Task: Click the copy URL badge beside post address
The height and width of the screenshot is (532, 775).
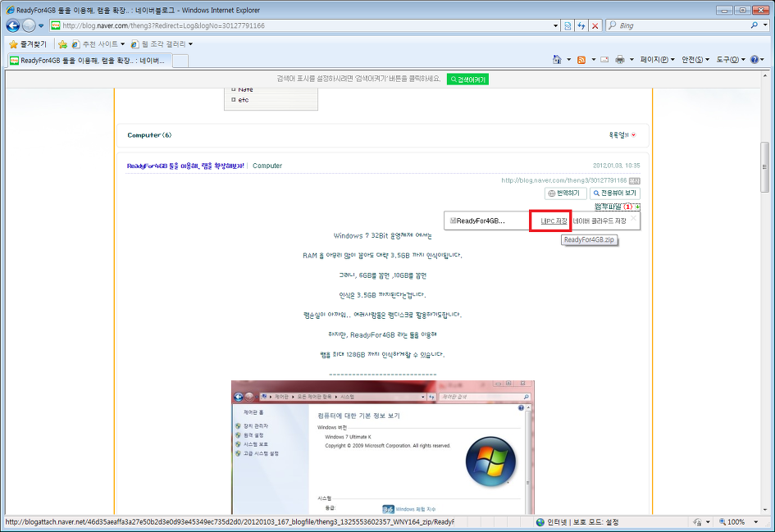Action: (x=634, y=181)
